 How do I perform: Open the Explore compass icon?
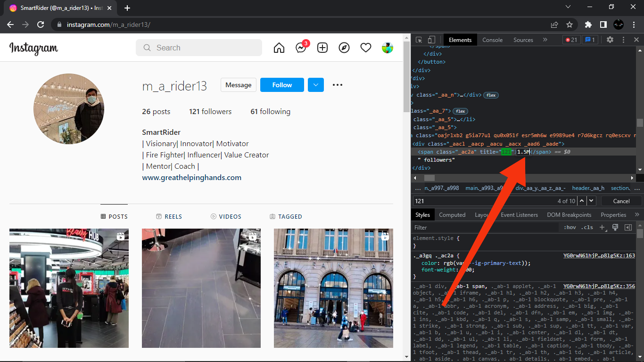coord(344,48)
